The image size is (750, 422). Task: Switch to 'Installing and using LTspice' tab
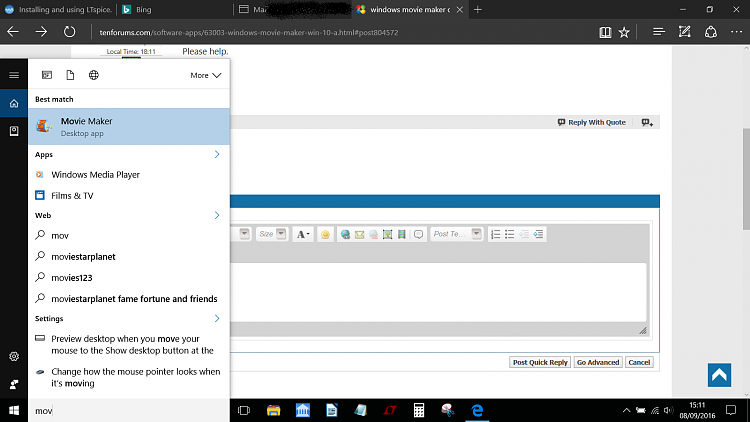point(58,10)
